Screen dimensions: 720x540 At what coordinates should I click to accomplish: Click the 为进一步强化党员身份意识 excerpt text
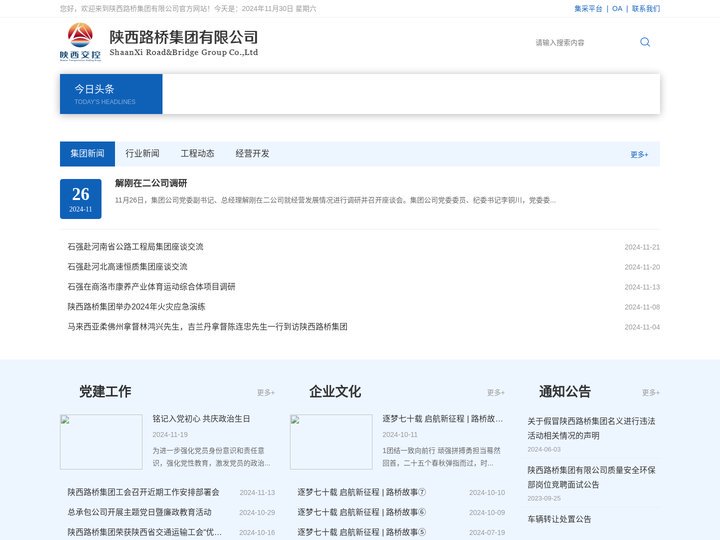[x=211, y=457]
